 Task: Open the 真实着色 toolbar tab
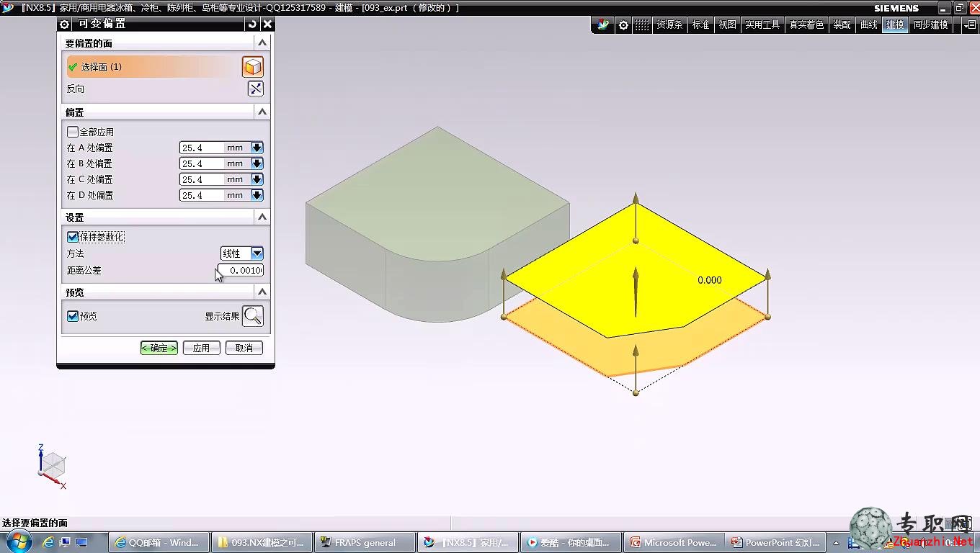pos(806,24)
